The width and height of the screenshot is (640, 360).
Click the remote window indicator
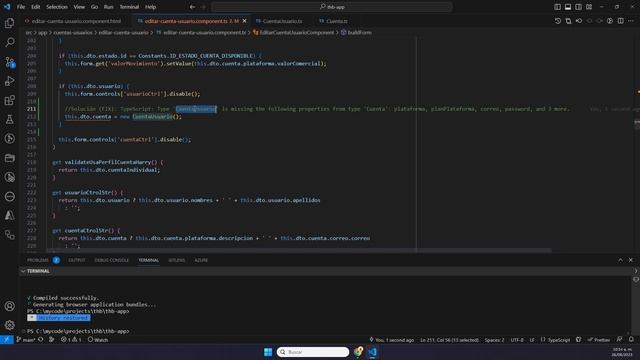click(x=7, y=340)
